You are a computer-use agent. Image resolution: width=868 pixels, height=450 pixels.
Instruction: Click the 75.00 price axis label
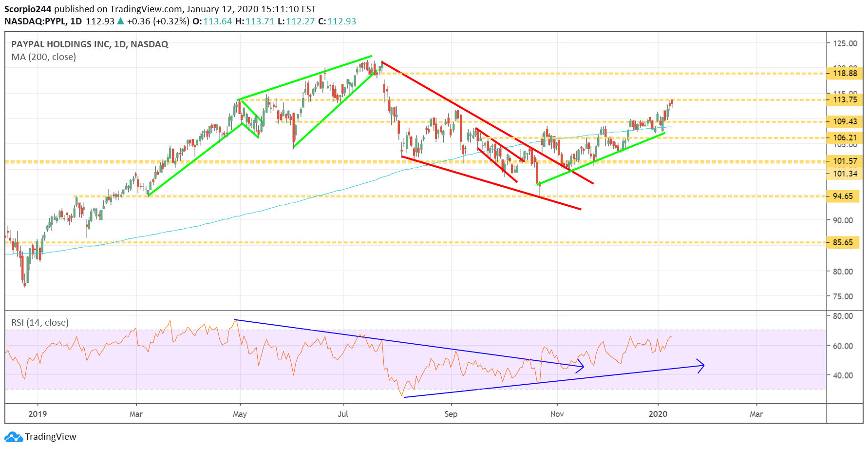pyautogui.click(x=843, y=296)
